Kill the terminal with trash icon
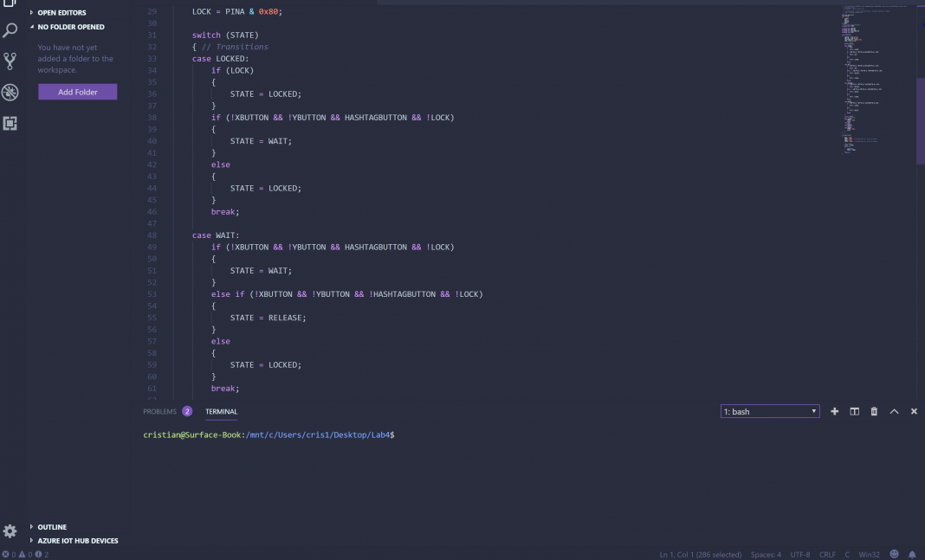 tap(874, 411)
